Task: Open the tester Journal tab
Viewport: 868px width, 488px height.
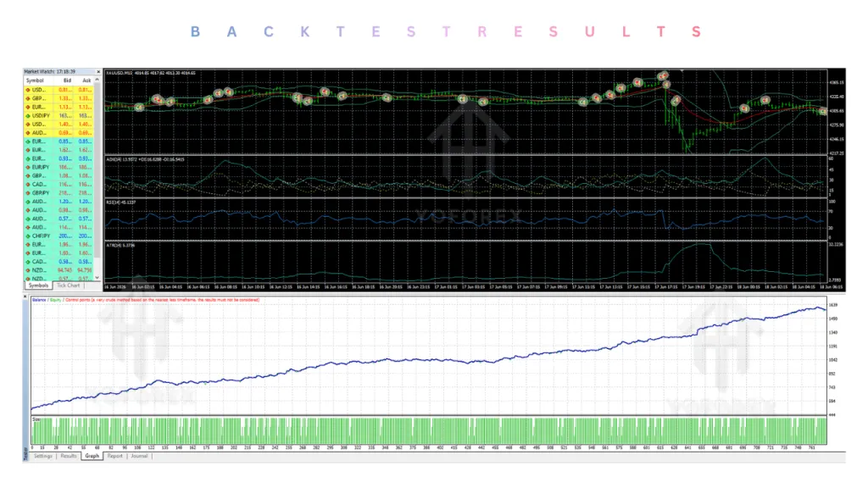Action: 139,456
